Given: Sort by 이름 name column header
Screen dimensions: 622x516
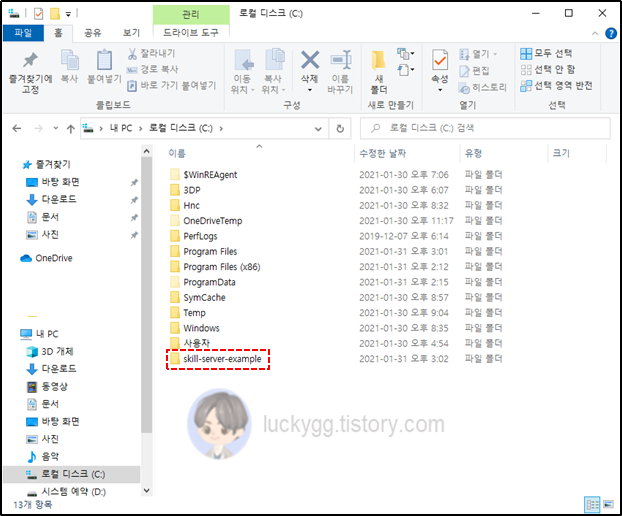Looking at the screenshot, I should (177, 153).
